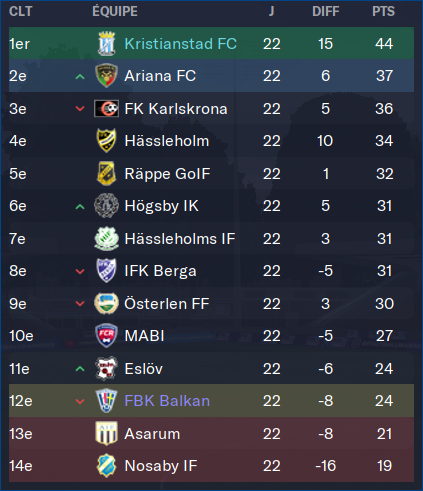
Task: Click the CLT ranking column header
Action: 21,12
